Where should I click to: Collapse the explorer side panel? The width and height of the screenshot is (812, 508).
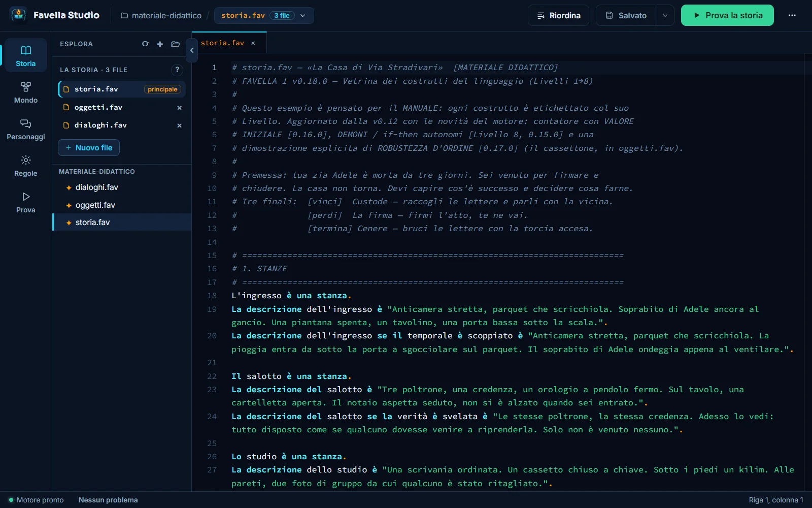(x=192, y=50)
